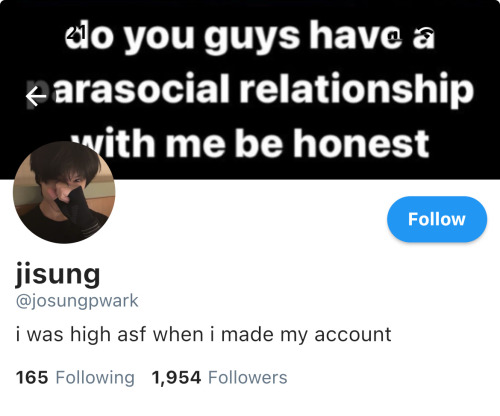
Task: Follow the jisung account
Action: pyautogui.click(x=437, y=219)
